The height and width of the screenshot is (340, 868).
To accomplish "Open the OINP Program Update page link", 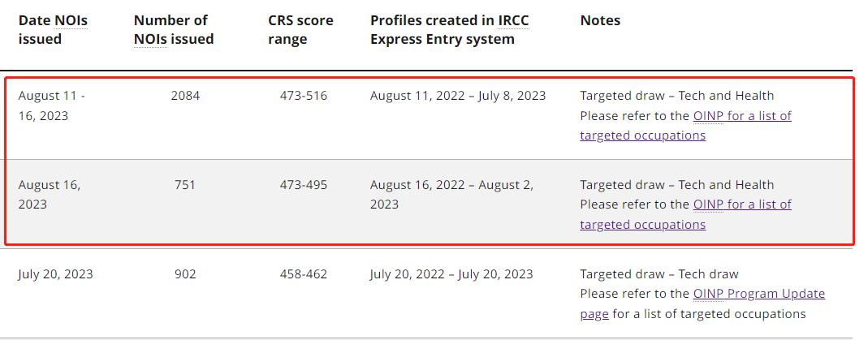I will pyautogui.click(x=758, y=294).
